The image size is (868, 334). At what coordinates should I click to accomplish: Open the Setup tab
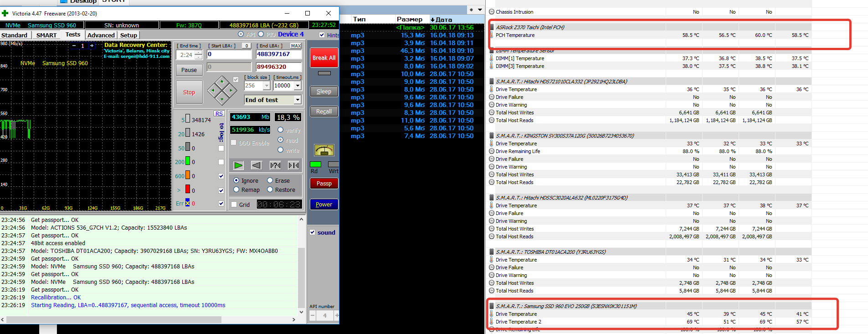click(128, 35)
